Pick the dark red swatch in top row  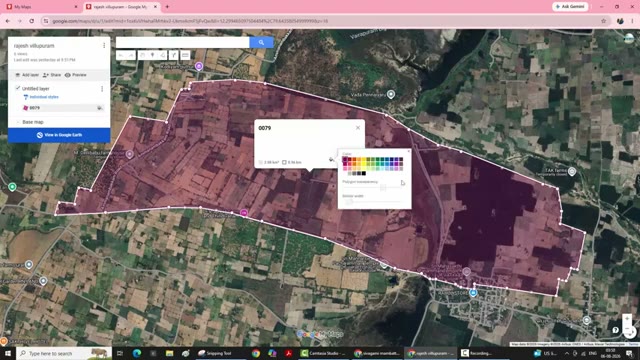tap(349, 159)
